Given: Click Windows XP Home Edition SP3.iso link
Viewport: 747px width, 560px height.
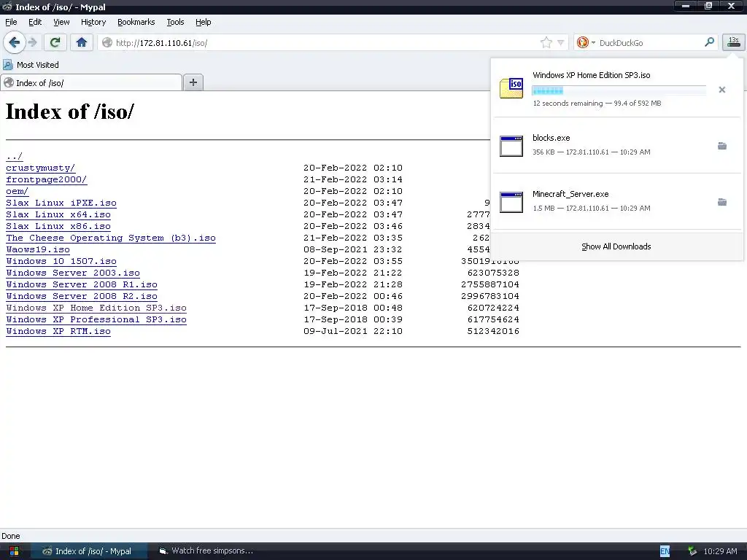Looking at the screenshot, I should click(96, 308).
